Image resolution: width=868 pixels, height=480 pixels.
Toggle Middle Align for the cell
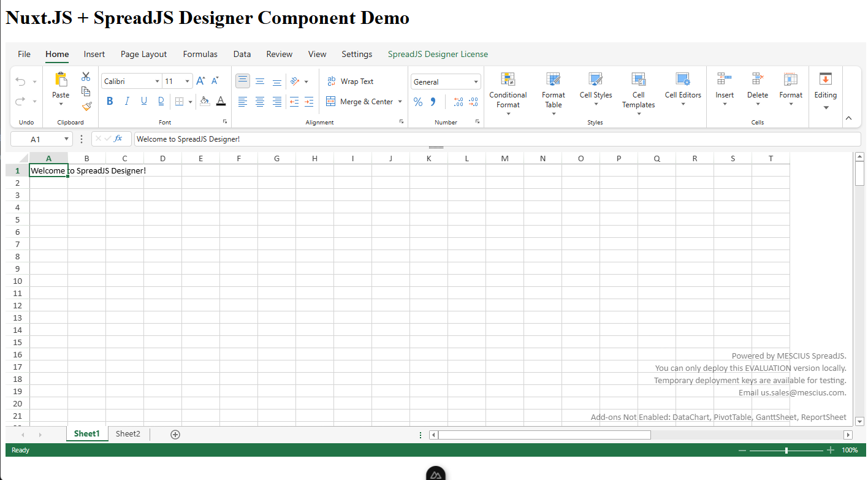coord(260,81)
